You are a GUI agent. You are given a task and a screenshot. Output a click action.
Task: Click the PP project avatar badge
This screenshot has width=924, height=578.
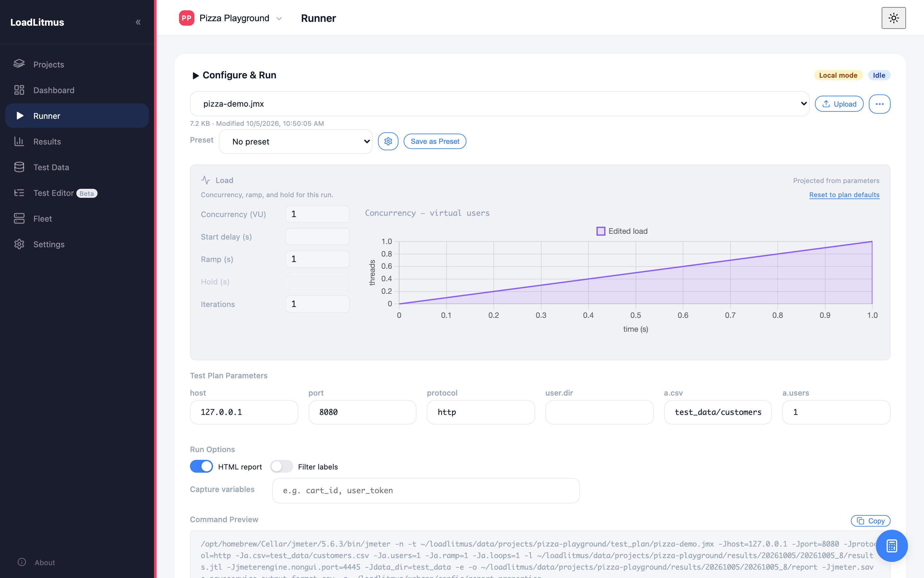tap(186, 18)
